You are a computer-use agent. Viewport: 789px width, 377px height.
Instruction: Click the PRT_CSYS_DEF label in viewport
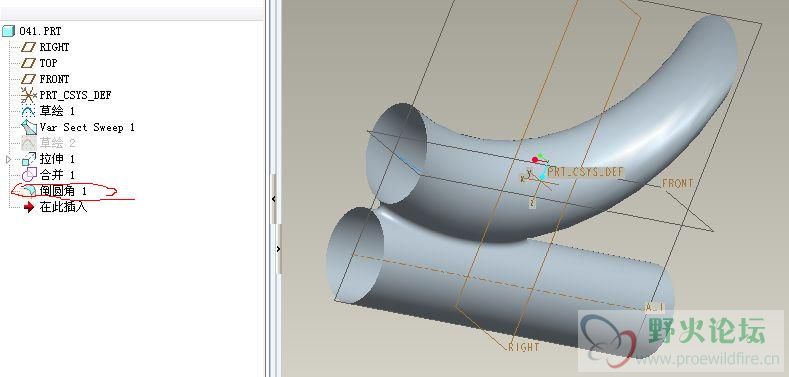586,172
